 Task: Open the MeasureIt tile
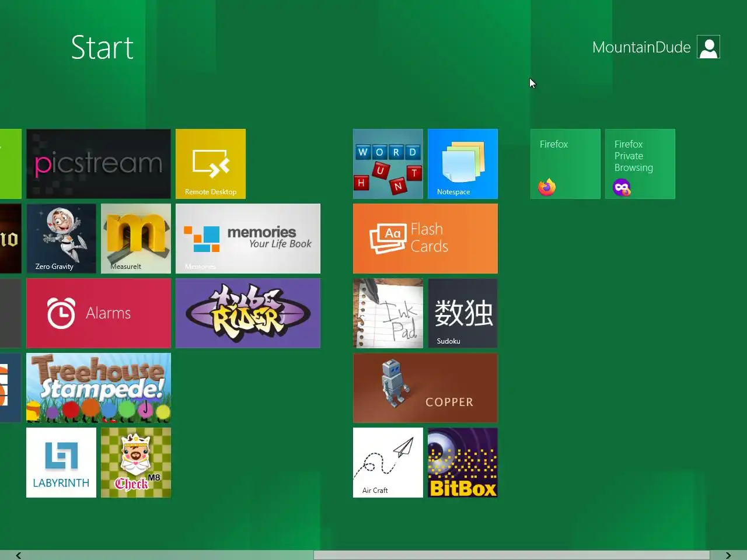pyautogui.click(x=136, y=239)
